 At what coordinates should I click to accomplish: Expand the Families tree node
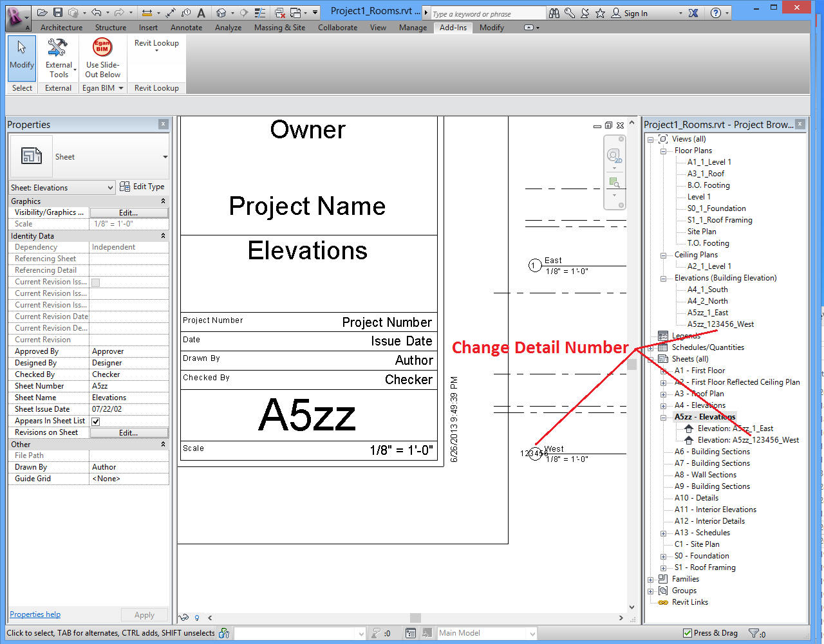(651, 580)
